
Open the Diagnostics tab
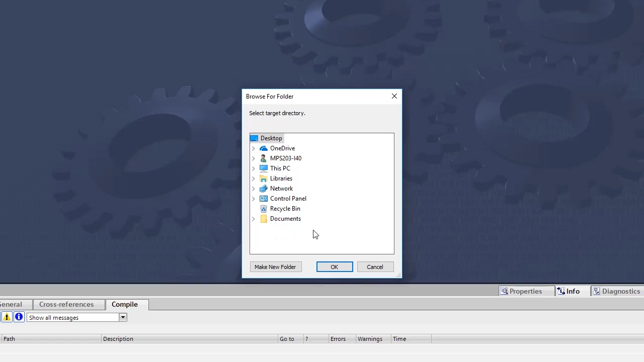pos(620,291)
